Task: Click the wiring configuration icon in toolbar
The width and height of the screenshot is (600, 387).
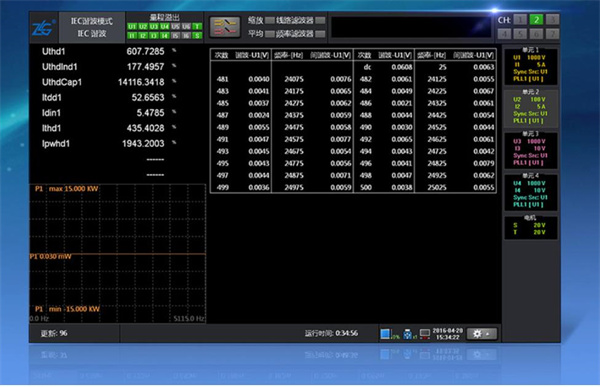Action: point(225,26)
